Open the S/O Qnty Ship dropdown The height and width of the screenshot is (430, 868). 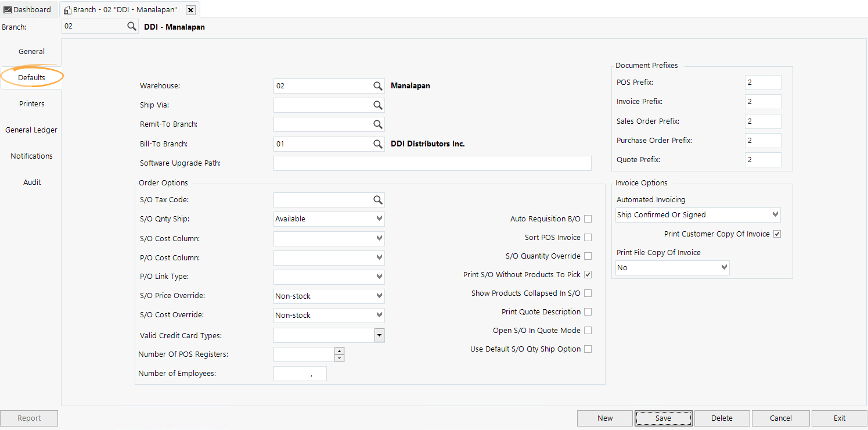point(380,218)
